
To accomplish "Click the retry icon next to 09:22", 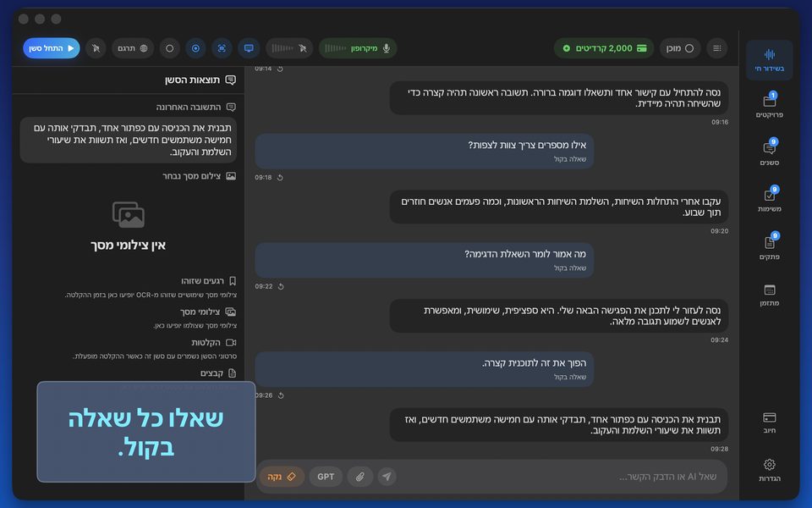I will [x=280, y=286].
